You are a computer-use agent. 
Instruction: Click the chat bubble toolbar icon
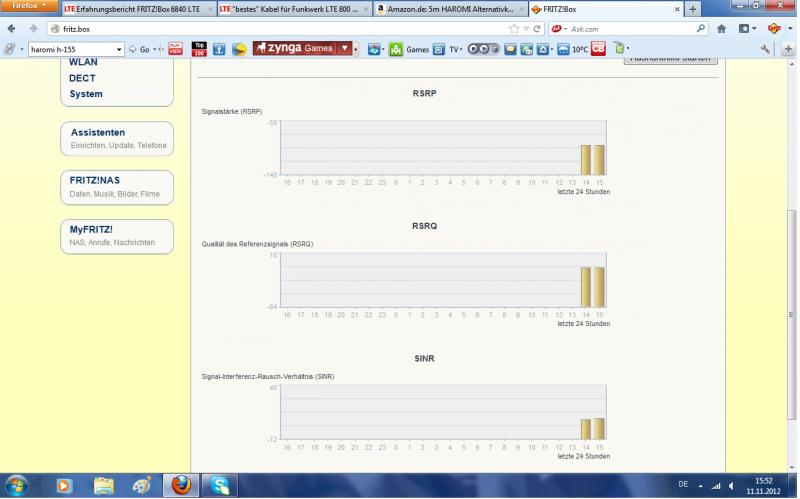click(510, 49)
